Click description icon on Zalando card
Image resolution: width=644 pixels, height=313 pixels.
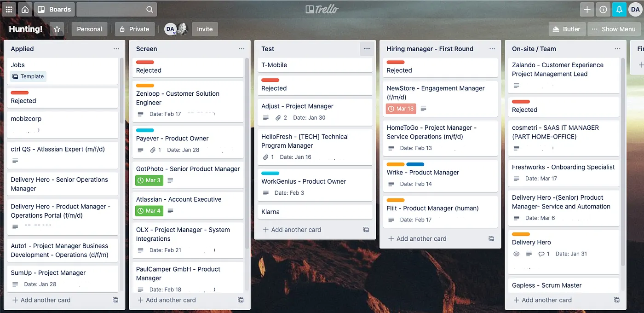(516, 86)
